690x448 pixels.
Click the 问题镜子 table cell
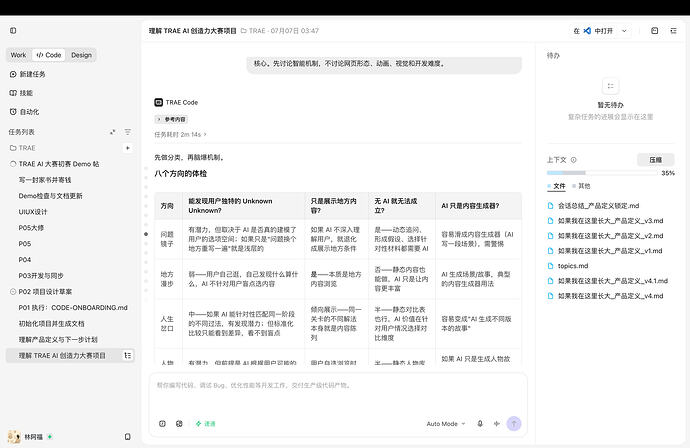(168, 239)
